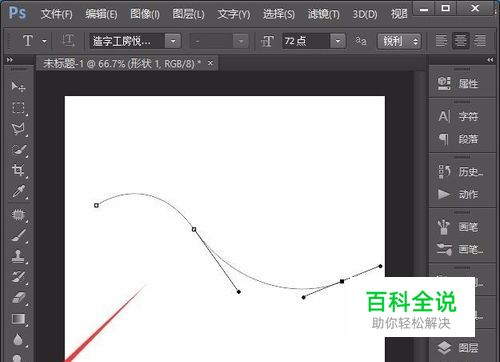Screen dimensions: 500x362
Task: Open the brush presets panel below 画笔
Action: [x=461, y=249]
